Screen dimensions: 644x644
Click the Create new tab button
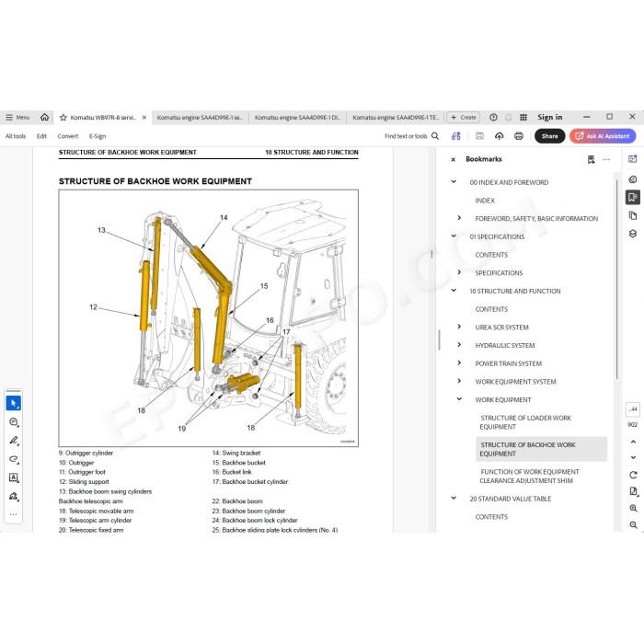click(464, 118)
